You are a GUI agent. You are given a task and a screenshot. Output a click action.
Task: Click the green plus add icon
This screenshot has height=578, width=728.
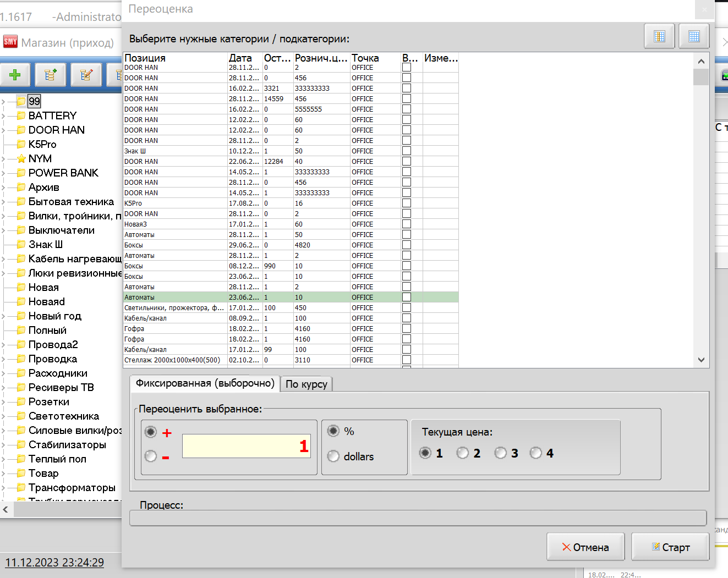pos(15,75)
